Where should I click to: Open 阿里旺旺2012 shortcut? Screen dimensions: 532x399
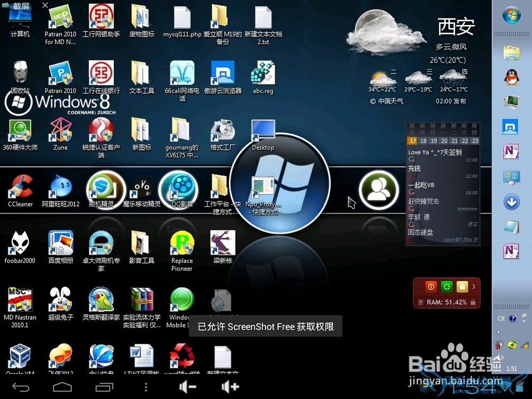point(61,191)
